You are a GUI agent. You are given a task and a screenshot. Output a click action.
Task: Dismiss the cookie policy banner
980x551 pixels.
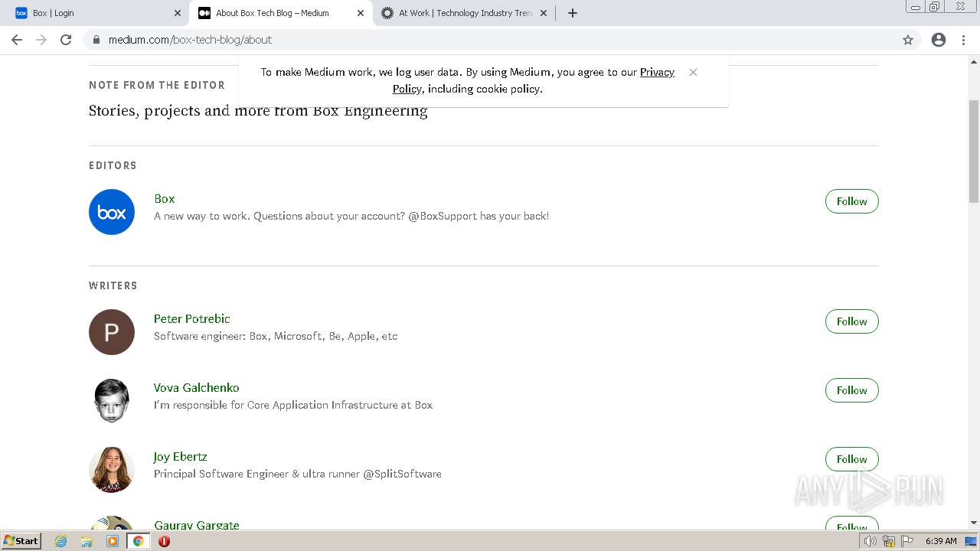(693, 72)
